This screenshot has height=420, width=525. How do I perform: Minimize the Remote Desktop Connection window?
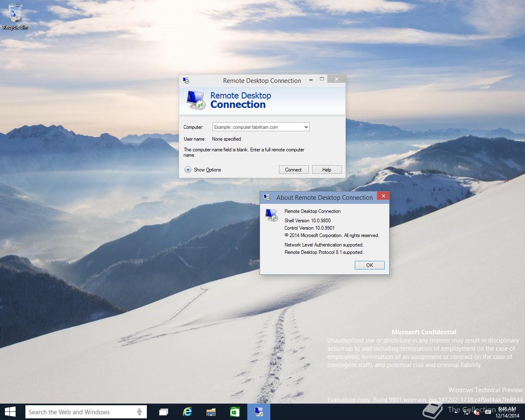pyautogui.click(x=311, y=79)
